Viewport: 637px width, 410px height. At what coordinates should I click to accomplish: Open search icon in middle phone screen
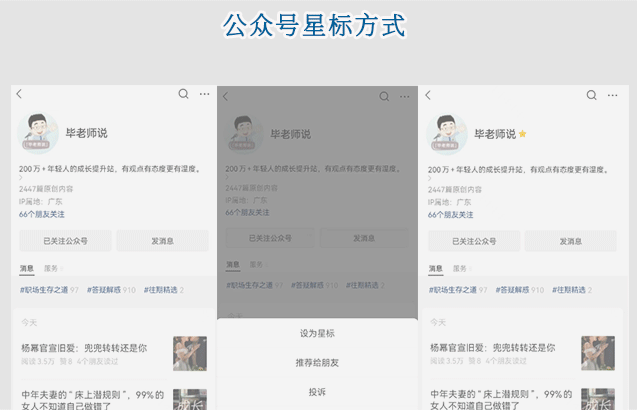point(384,96)
